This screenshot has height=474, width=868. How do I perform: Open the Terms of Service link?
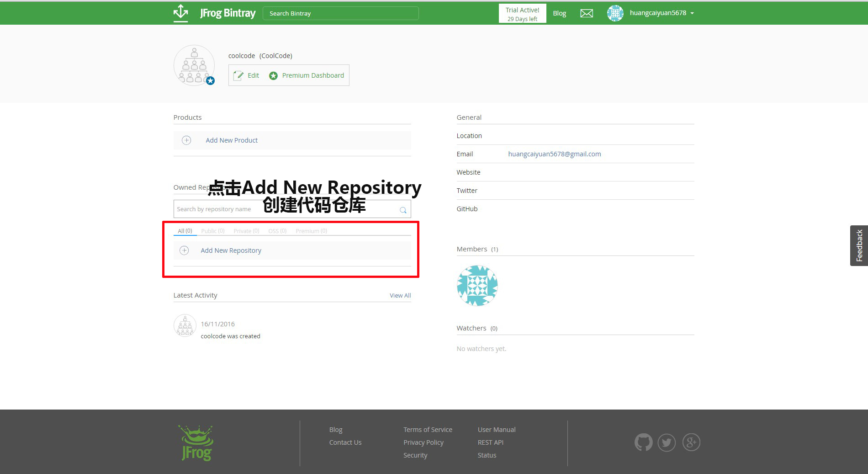[x=428, y=430]
